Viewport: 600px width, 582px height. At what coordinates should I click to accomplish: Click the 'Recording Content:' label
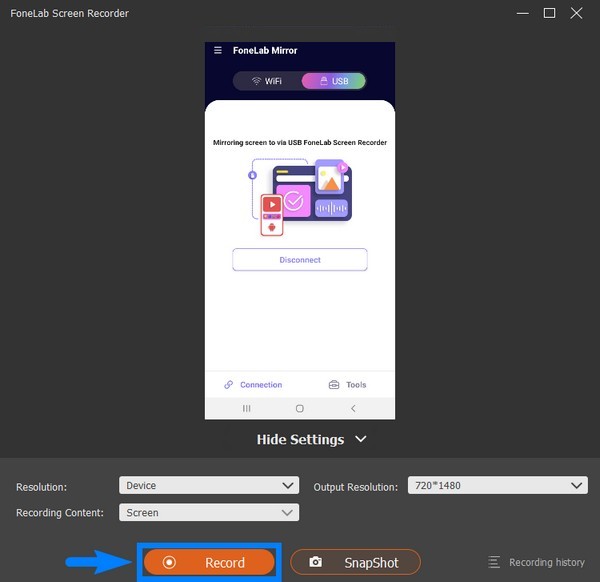click(60, 513)
